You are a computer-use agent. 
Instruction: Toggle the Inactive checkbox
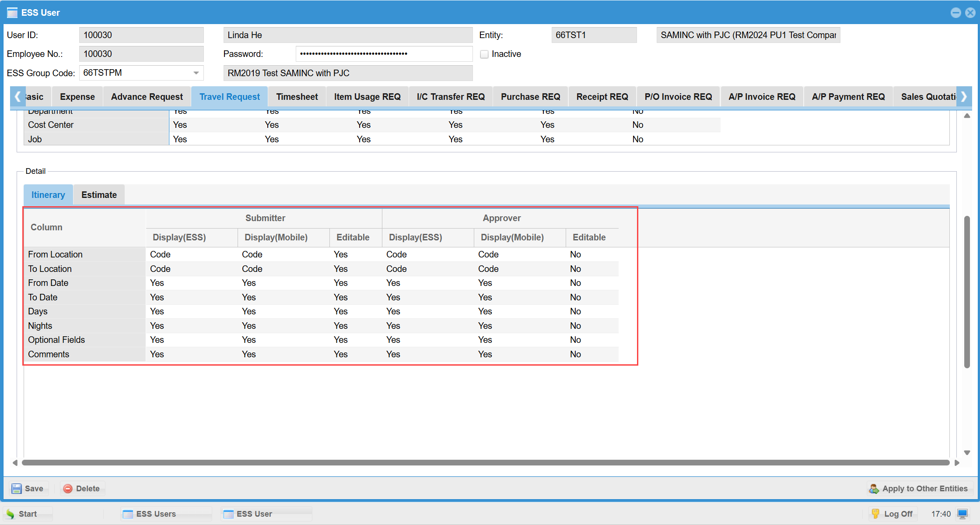(x=484, y=54)
